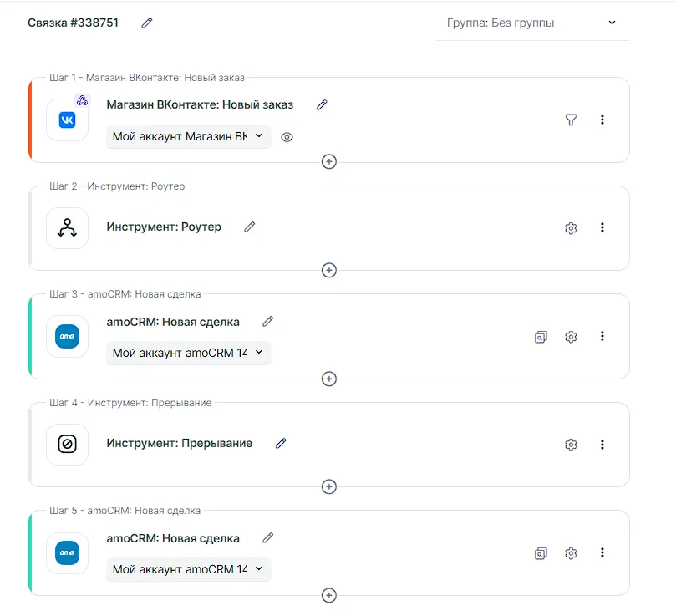Open filter for VK Магазин step
Viewport: 676px width, 616px height.
pyautogui.click(x=571, y=120)
